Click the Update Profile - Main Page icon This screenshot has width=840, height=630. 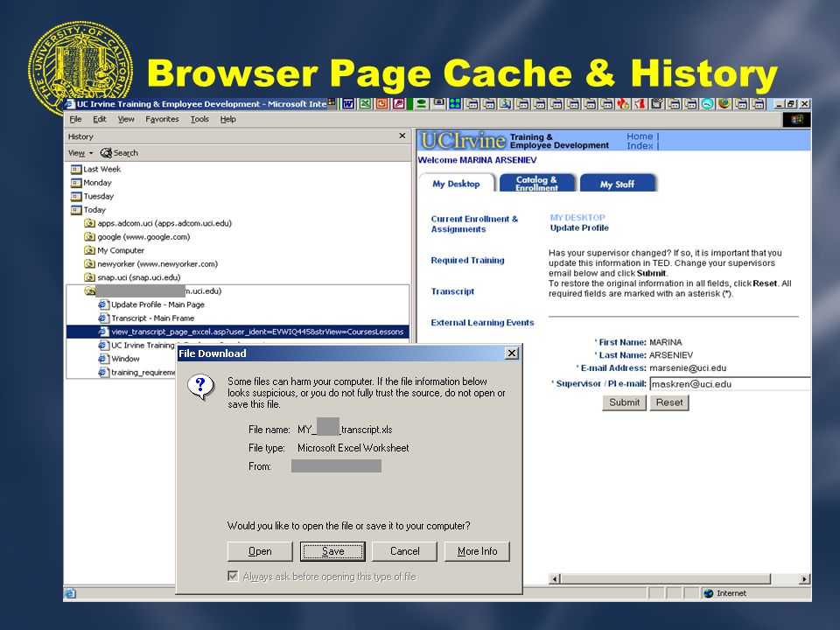click(104, 304)
